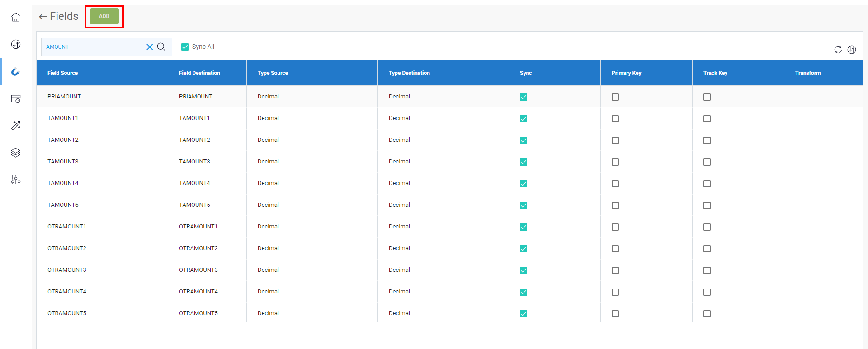
Task: Click the magnifier search icon
Action: [x=161, y=47]
